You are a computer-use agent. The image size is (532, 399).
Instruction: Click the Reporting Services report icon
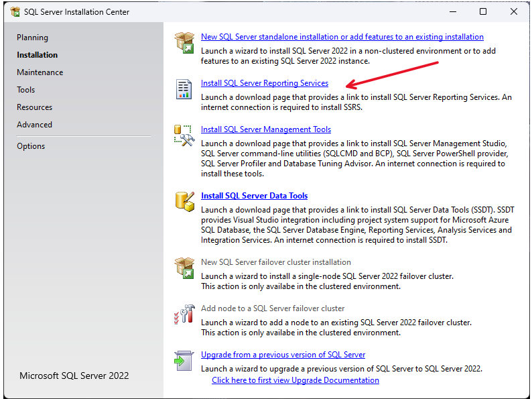click(184, 89)
